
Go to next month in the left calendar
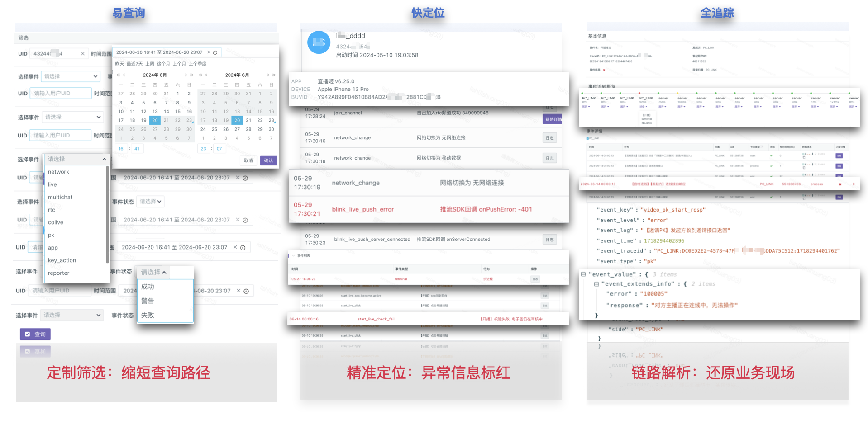[186, 75]
